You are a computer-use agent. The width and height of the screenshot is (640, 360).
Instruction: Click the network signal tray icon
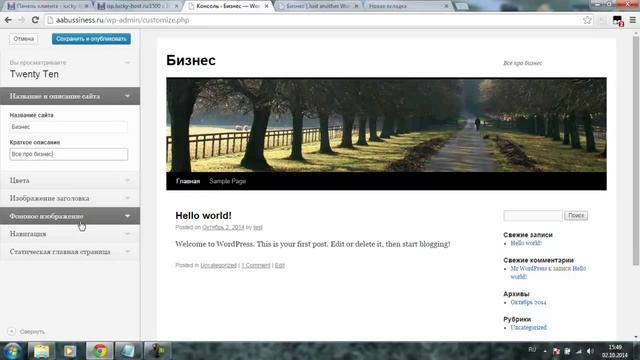[579, 351]
